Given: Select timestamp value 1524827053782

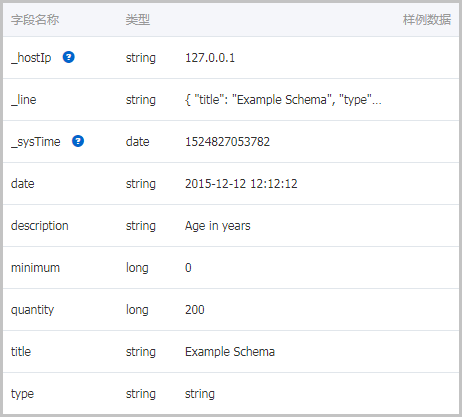Looking at the screenshot, I should [227, 142].
